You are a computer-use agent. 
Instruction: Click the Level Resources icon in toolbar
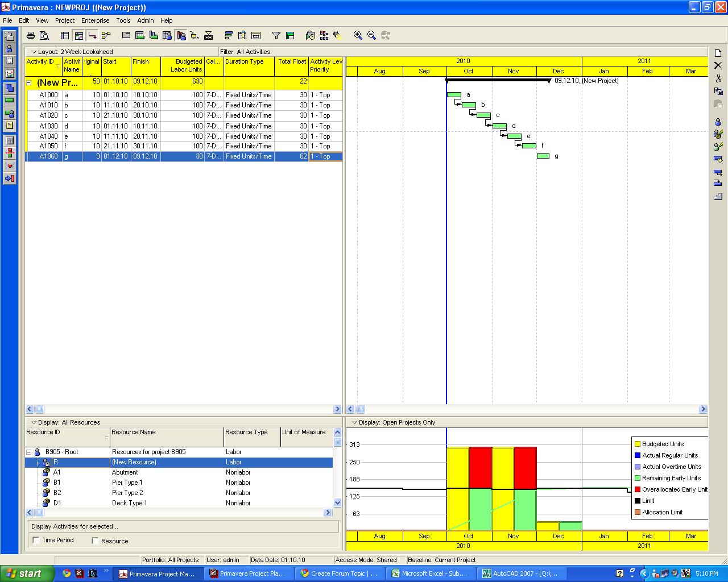[x=324, y=35]
